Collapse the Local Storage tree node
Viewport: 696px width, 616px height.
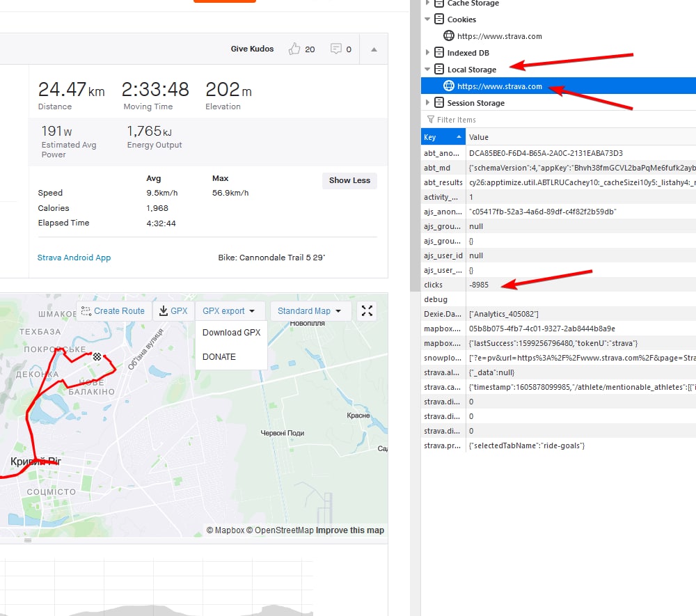point(427,70)
